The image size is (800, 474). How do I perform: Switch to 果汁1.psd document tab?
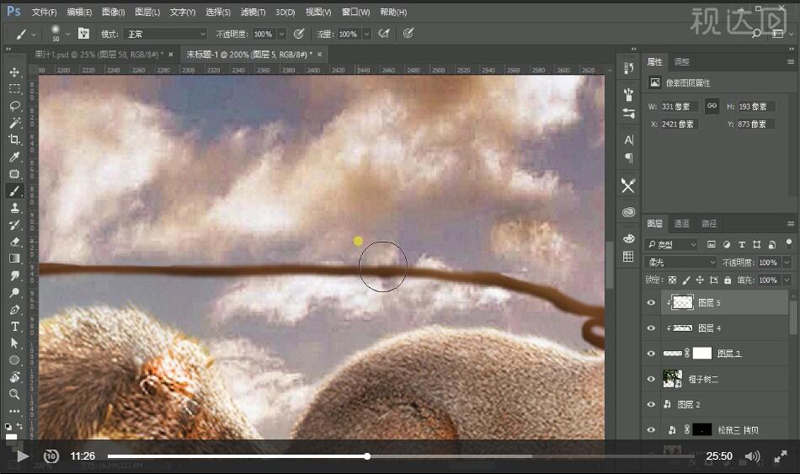(99, 54)
